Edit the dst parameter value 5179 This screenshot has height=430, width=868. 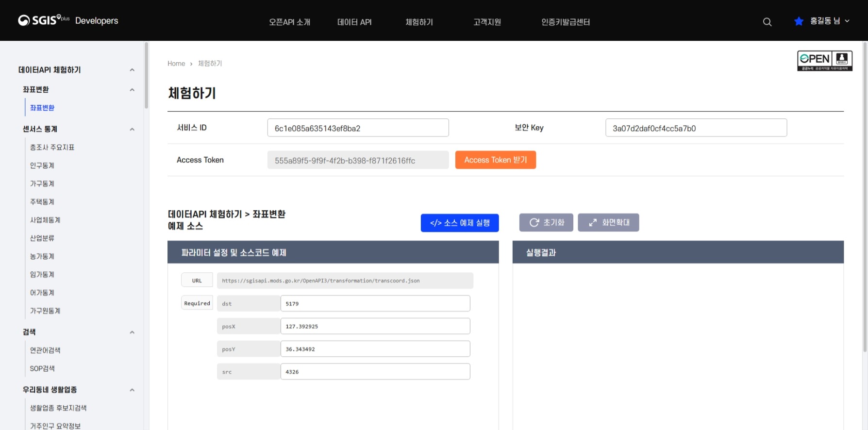[375, 303]
